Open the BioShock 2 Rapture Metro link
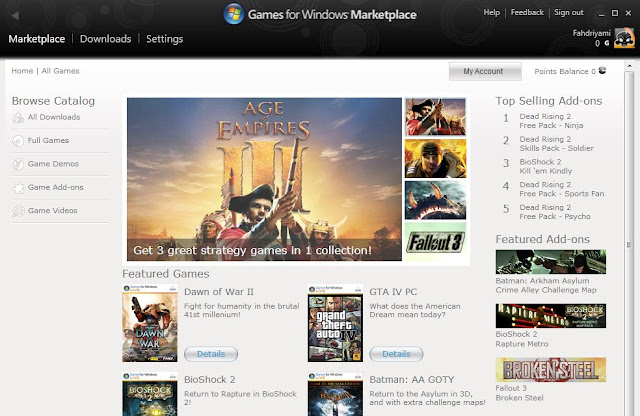This screenshot has height=416, width=640. [522, 339]
